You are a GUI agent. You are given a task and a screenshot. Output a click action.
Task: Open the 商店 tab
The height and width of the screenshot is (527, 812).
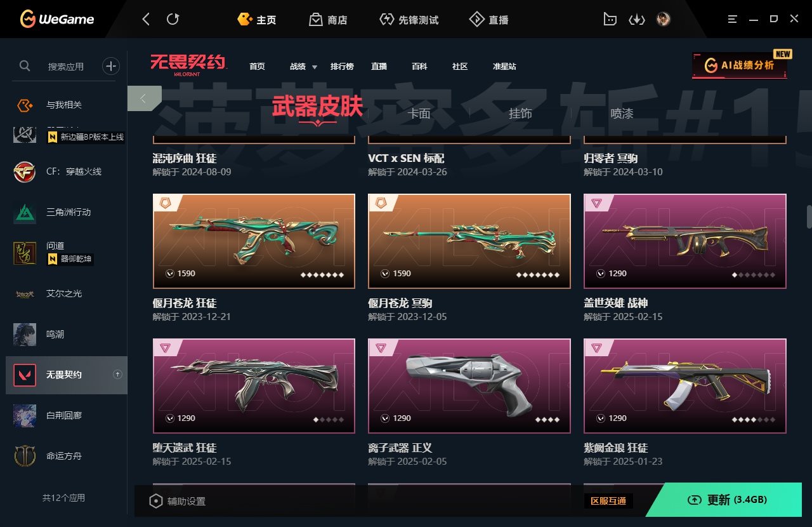[328, 20]
